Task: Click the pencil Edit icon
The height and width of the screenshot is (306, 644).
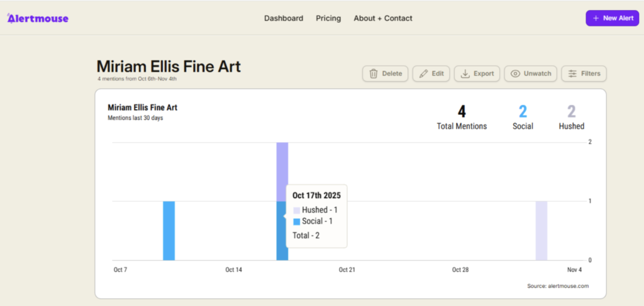Action: (x=424, y=74)
